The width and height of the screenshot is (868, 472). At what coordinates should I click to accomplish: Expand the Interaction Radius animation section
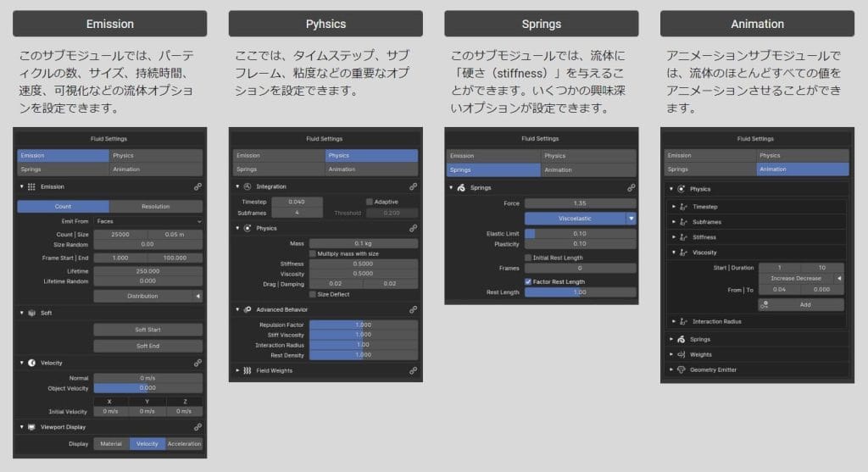pyautogui.click(x=674, y=321)
